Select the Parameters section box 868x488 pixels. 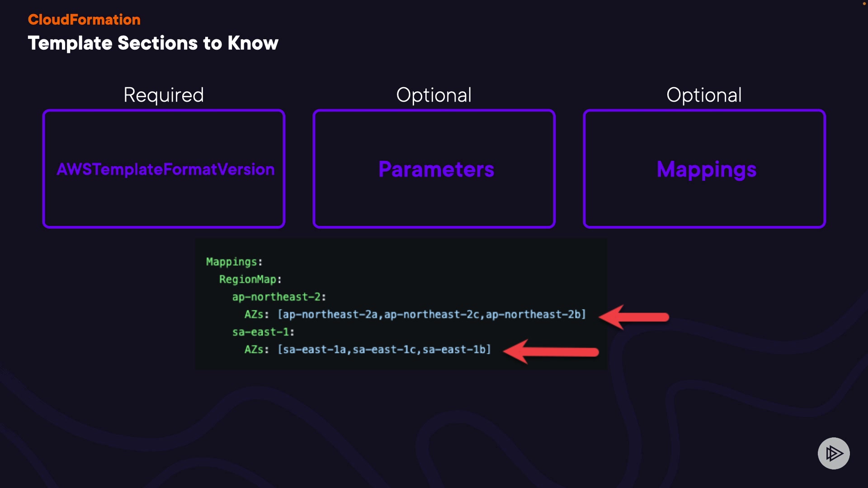434,169
